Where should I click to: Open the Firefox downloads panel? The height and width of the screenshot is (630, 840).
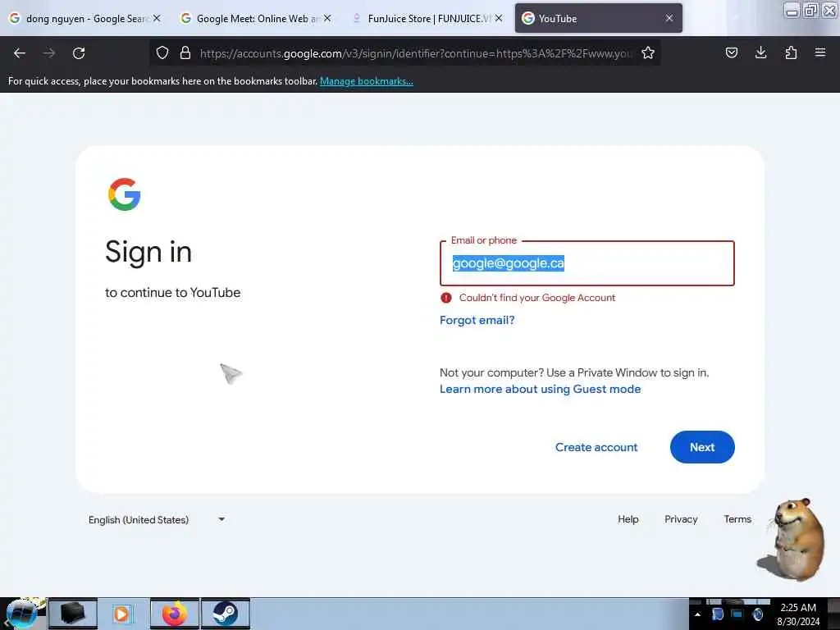[x=760, y=52]
